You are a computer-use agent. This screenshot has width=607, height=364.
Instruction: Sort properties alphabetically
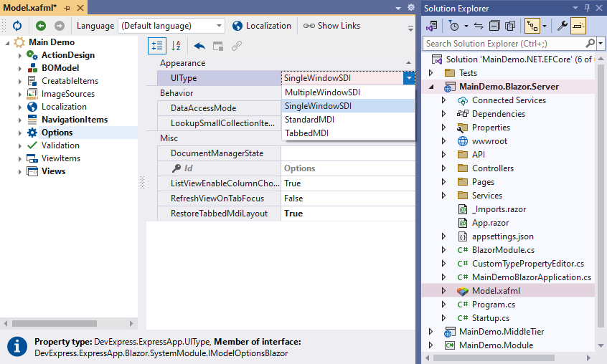coord(176,46)
